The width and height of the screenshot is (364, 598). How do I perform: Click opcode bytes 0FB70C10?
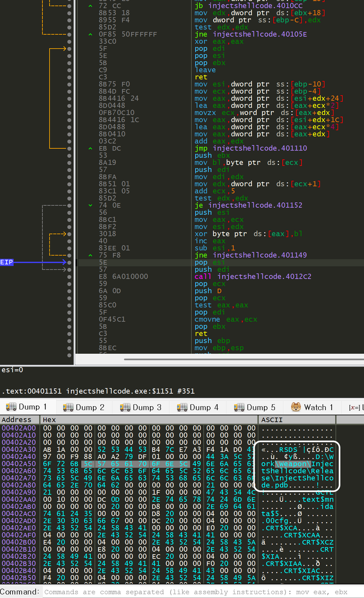117,113
